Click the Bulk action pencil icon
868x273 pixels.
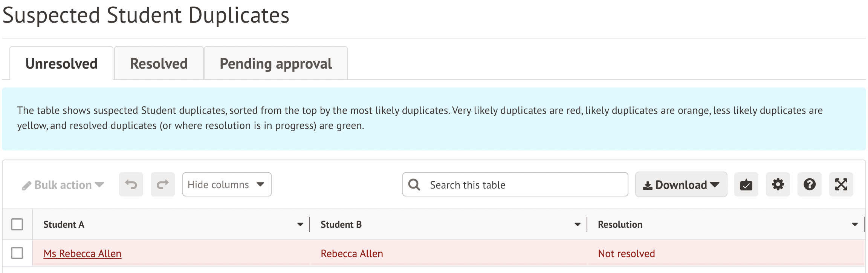(x=26, y=186)
